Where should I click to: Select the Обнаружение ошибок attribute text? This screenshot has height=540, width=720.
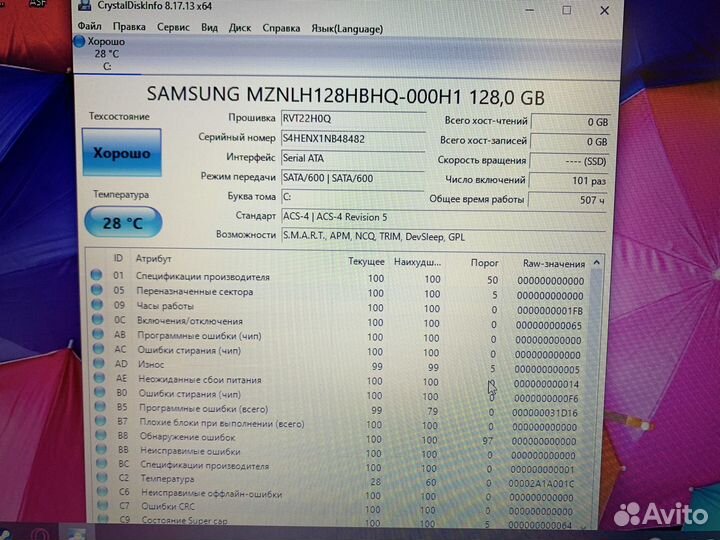tap(188, 437)
